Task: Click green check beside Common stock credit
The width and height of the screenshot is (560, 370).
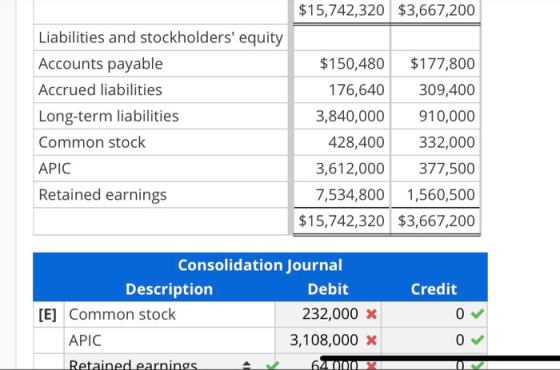Action: pyautogui.click(x=478, y=314)
